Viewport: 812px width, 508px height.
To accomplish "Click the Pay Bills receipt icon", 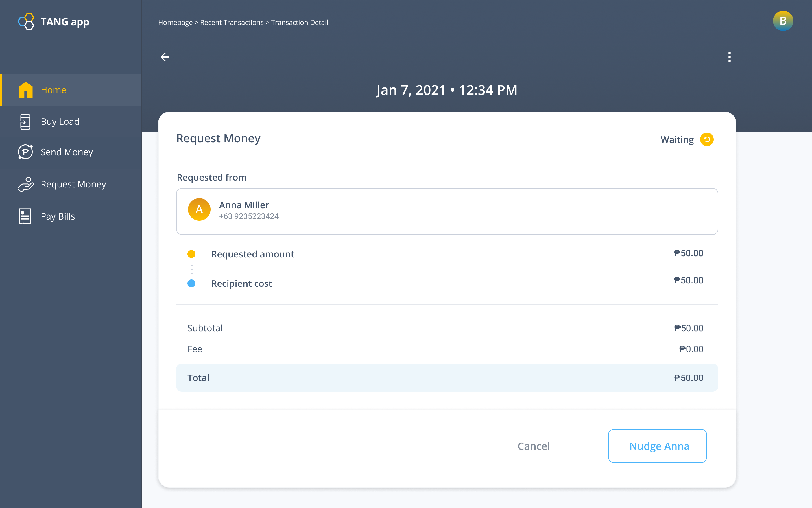I will pos(25,216).
